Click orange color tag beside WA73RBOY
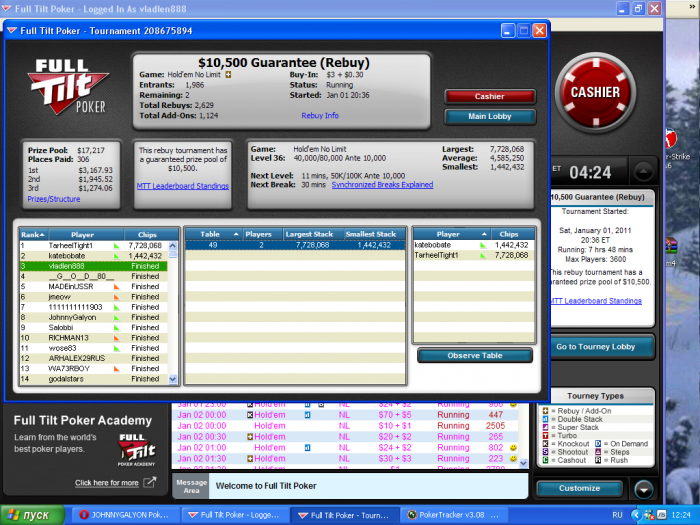The width and height of the screenshot is (700, 525). (x=117, y=369)
